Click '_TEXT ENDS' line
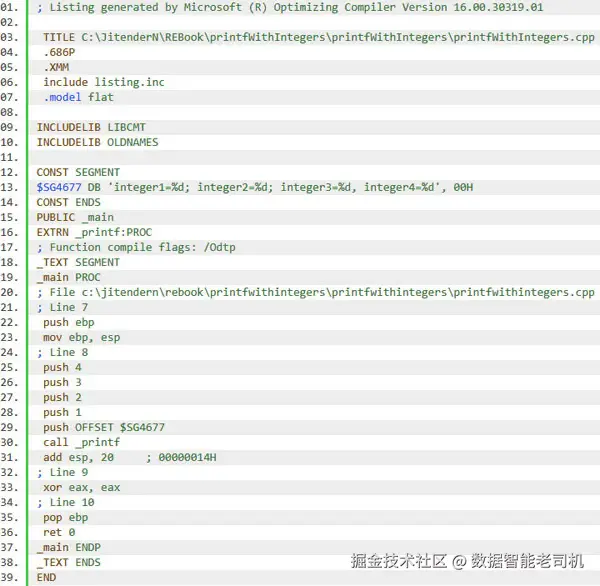The height and width of the screenshot is (586, 600). click(x=68, y=562)
